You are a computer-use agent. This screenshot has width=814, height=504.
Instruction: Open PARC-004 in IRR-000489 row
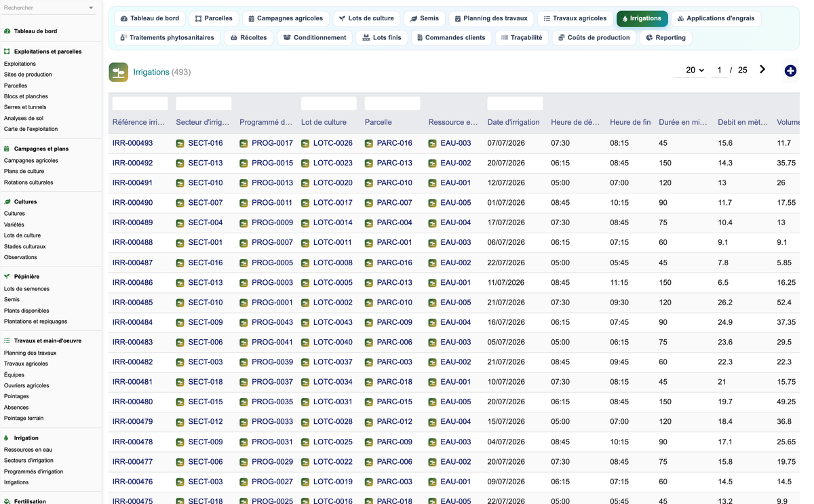click(x=394, y=222)
